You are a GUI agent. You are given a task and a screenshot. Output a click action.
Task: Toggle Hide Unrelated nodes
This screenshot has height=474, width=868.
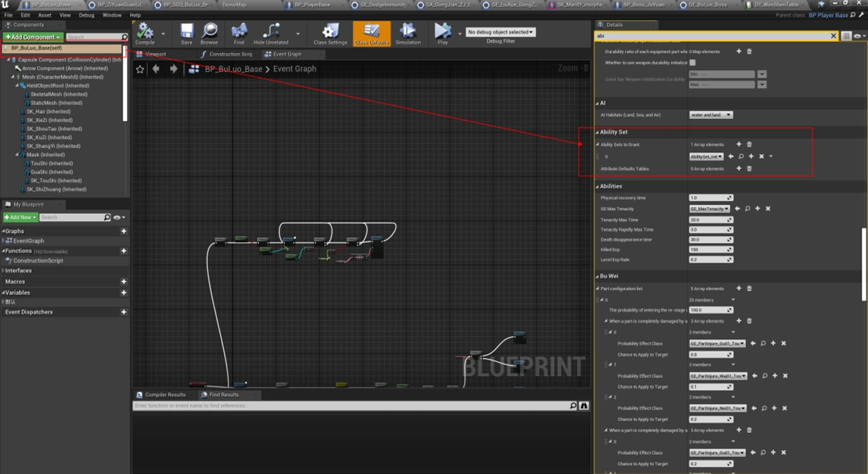click(x=271, y=33)
